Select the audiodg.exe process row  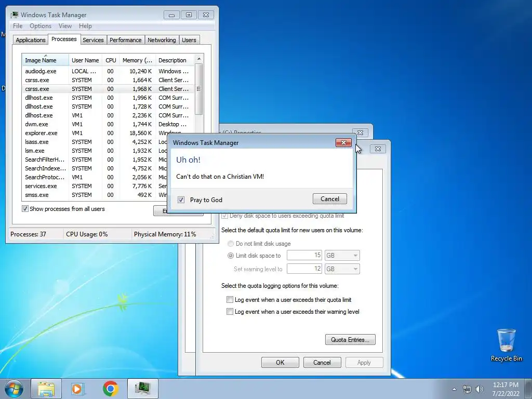[x=108, y=71]
